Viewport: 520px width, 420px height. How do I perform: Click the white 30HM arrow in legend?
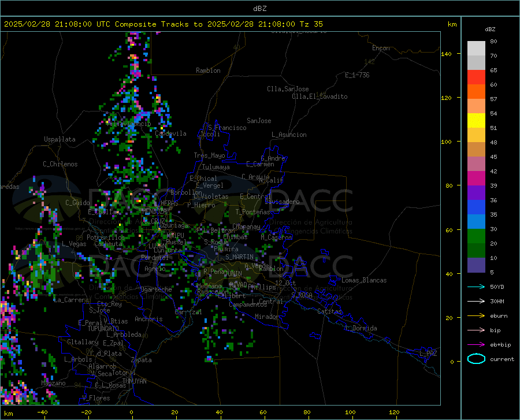point(476,302)
